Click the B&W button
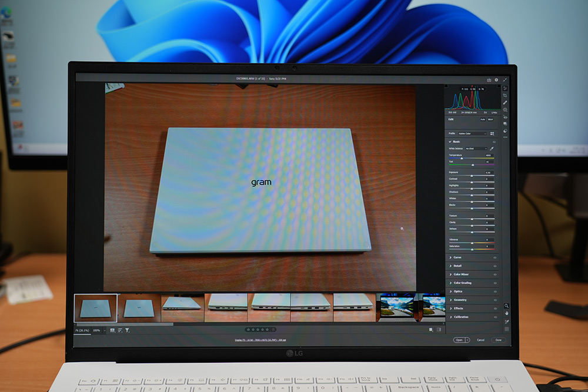588x392 pixels. [x=490, y=119]
